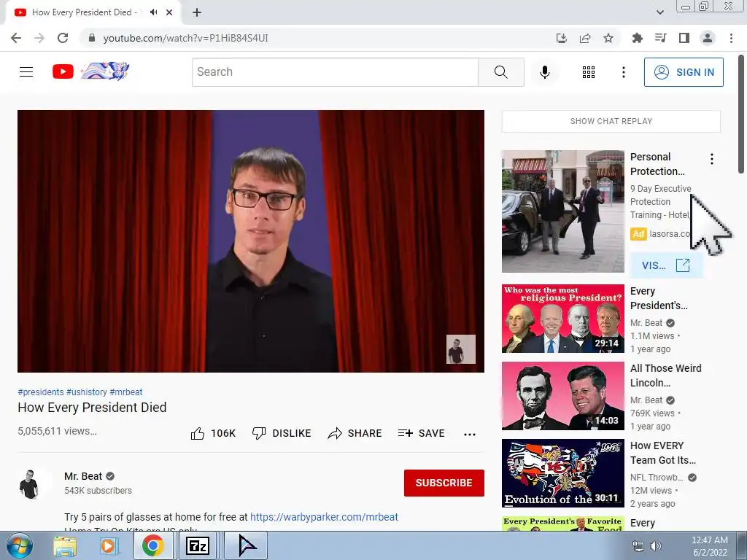Click the NFL Throwb... channel name
The image size is (747, 560).
click(657, 477)
